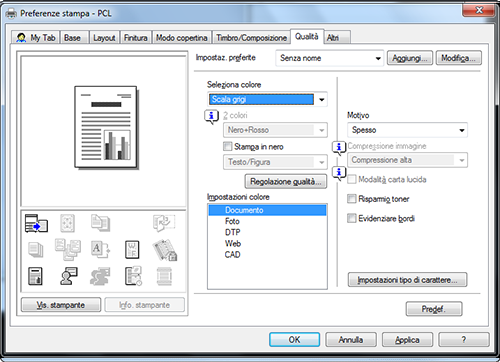Image resolution: width=500 pixels, height=362 pixels.
Task: Select DTP in Impostazioni colore list
Action: [267, 232]
